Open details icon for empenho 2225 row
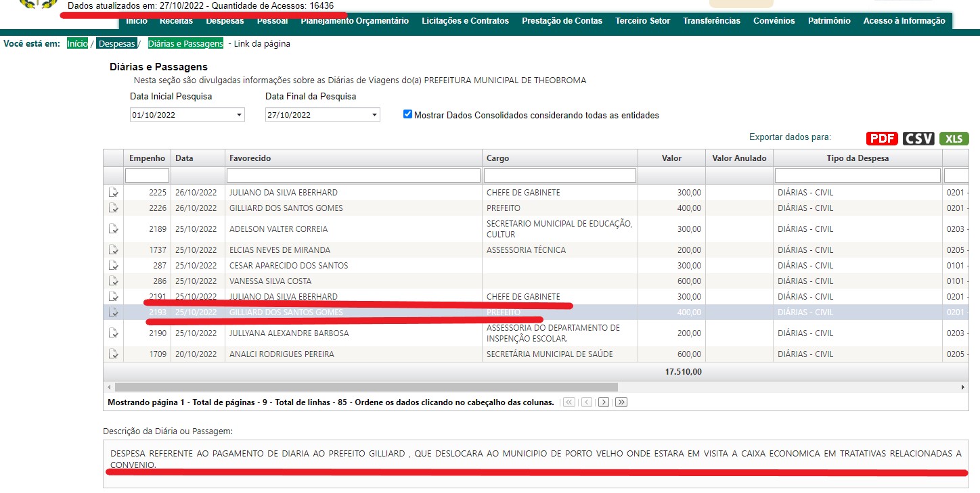The width and height of the screenshot is (980, 493). coord(114,193)
